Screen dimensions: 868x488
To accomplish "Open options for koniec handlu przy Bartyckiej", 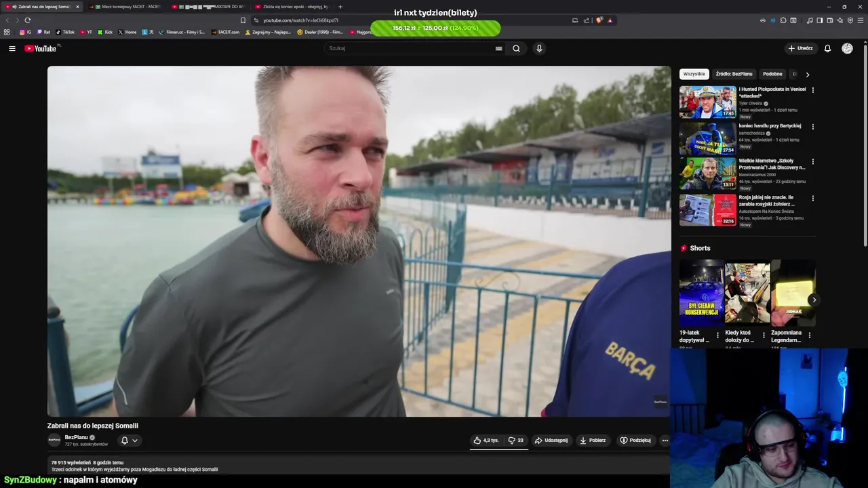I will tap(813, 126).
